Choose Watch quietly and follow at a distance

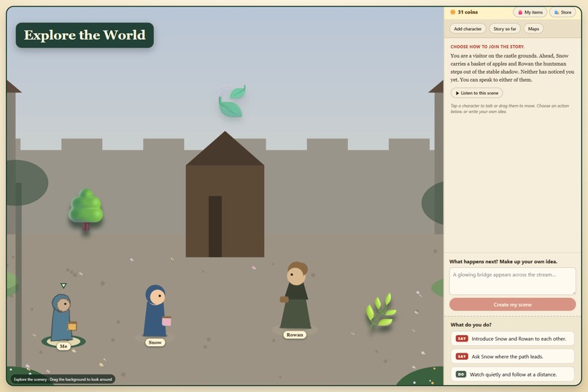[512, 374]
